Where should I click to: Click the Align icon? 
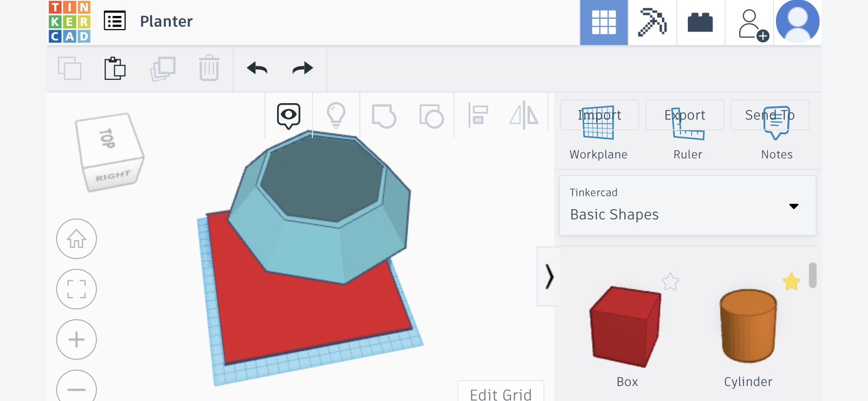tap(479, 115)
